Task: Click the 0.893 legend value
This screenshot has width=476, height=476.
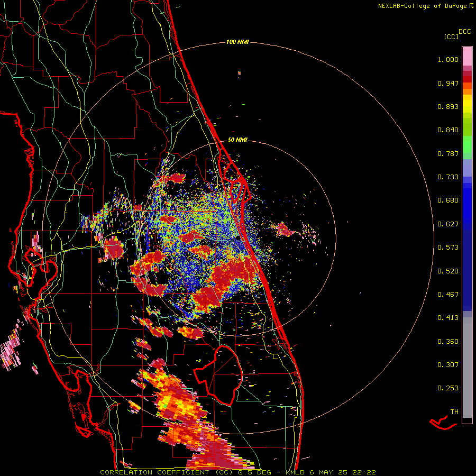Action: [x=448, y=106]
